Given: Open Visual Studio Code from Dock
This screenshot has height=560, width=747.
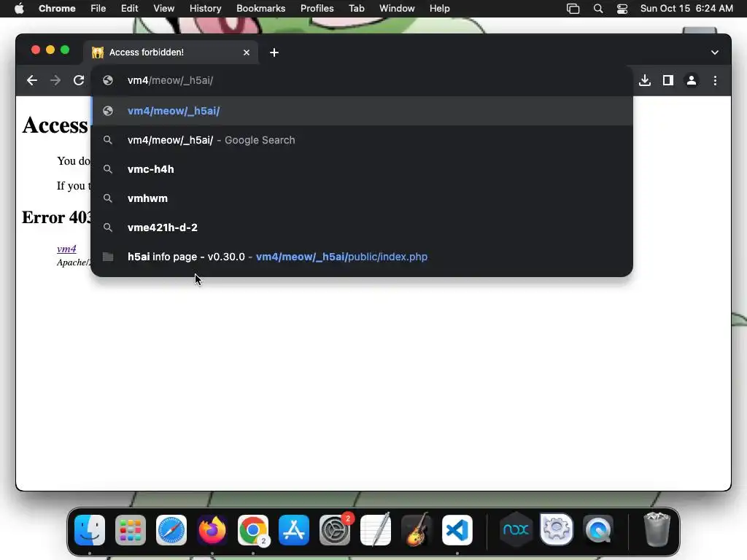Looking at the screenshot, I should point(457,530).
